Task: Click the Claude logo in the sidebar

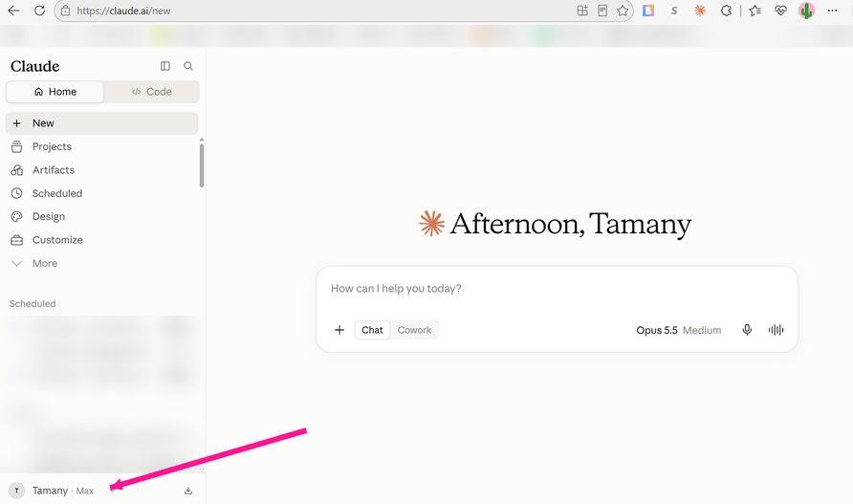Action: (34, 66)
